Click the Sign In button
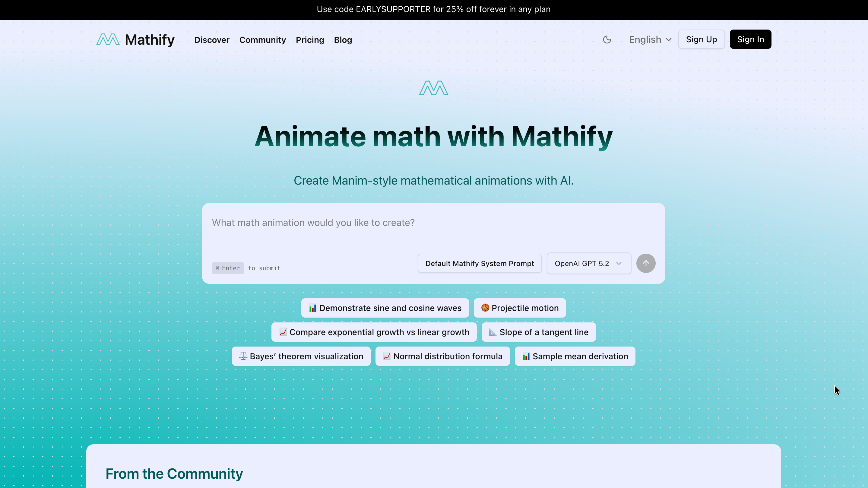This screenshot has height=488, width=868. point(750,40)
